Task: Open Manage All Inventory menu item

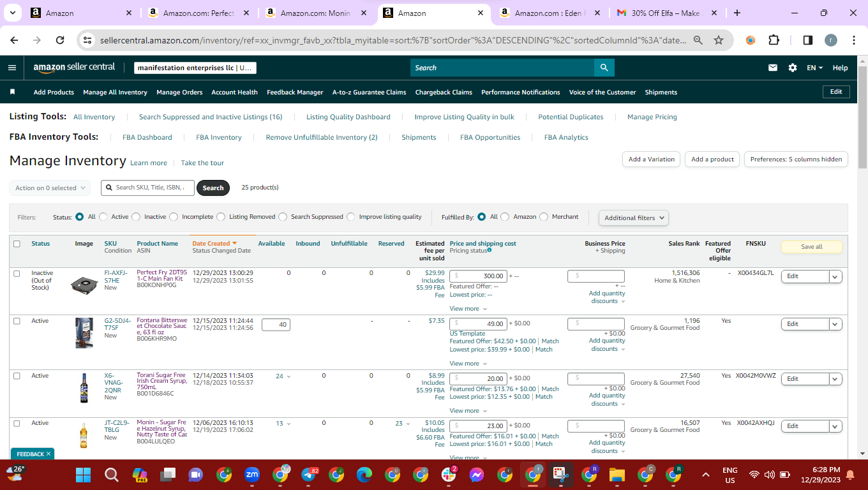Action: coord(115,93)
